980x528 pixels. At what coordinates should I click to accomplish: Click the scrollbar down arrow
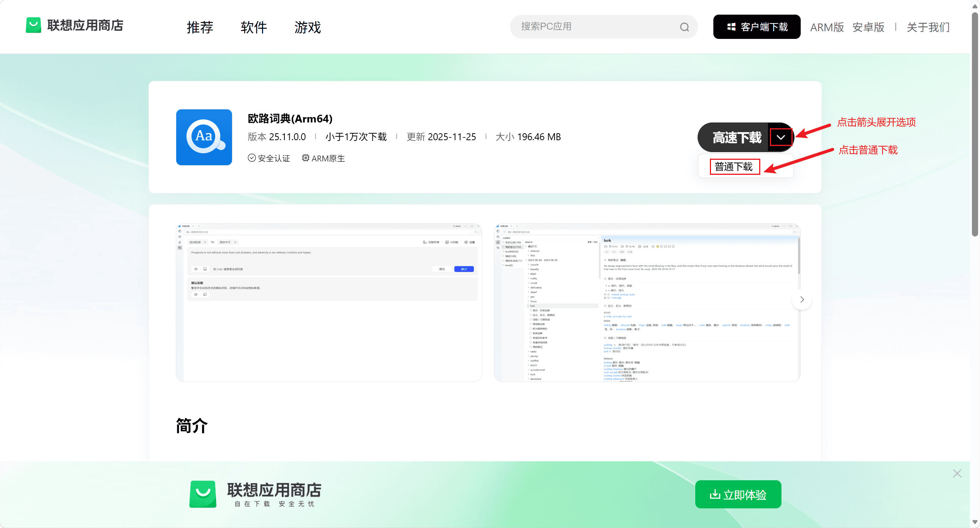pos(975,522)
